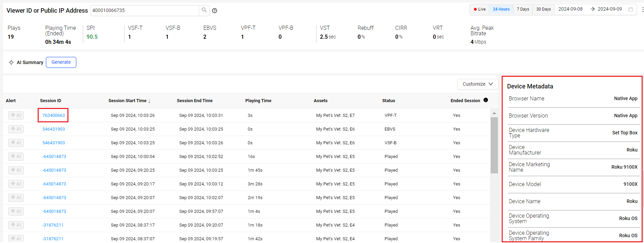Select the 7 Days time range
This screenshot has width=644, height=243.
(523, 9)
